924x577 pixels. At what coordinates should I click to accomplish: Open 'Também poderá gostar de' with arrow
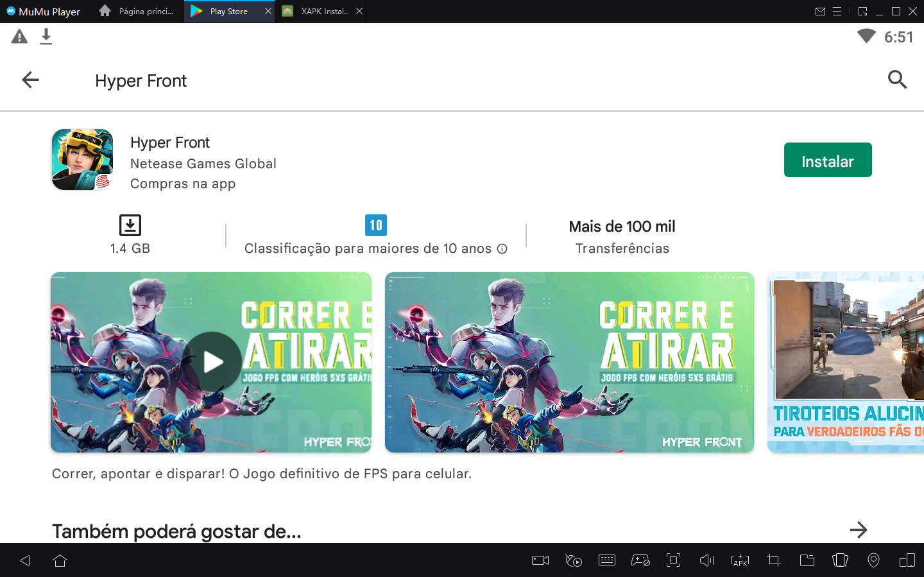pyautogui.click(x=859, y=530)
